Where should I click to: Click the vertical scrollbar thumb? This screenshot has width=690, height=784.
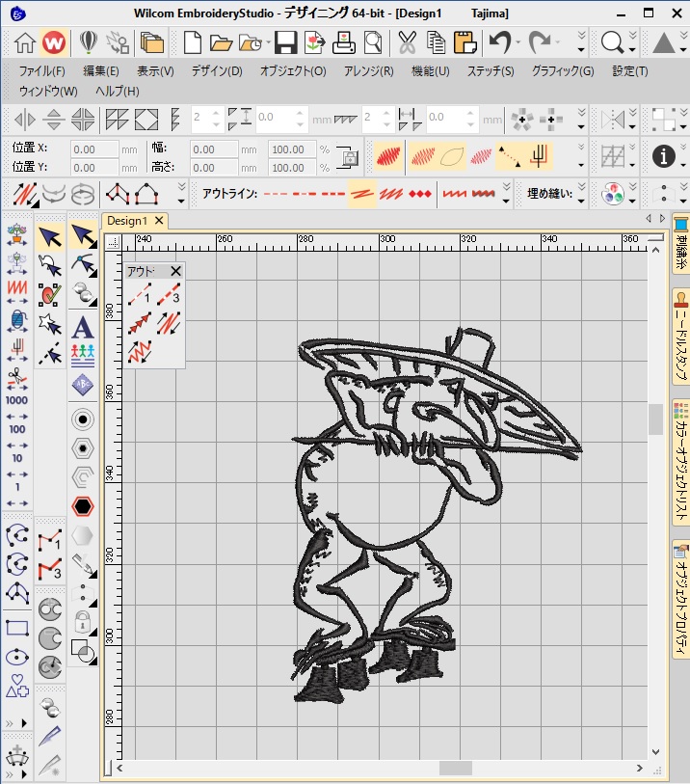(655, 419)
